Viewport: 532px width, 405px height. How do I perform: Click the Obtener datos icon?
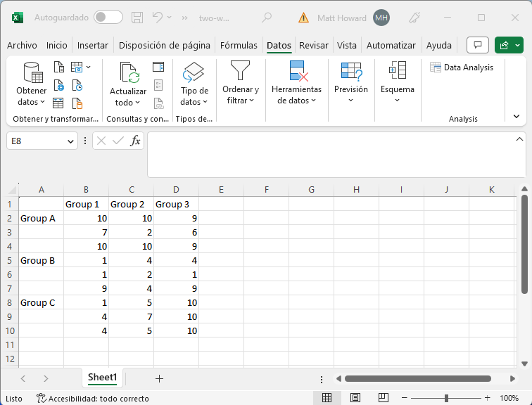tap(32, 72)
